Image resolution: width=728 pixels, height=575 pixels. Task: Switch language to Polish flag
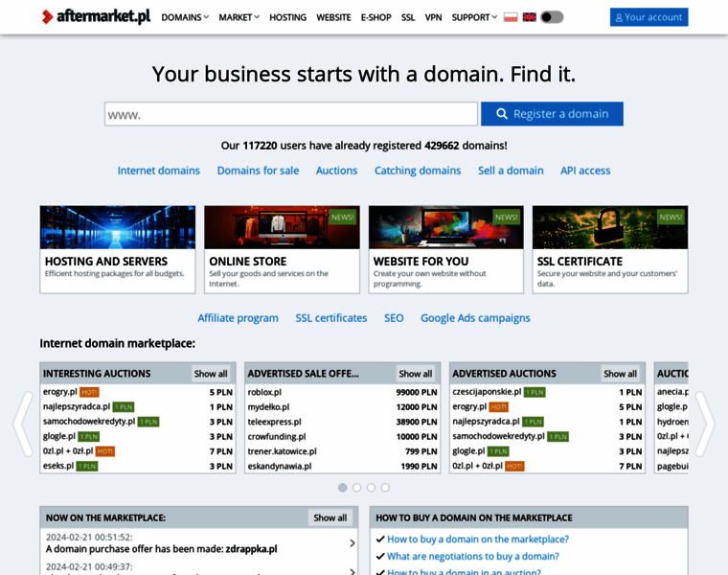click(511, 17)
